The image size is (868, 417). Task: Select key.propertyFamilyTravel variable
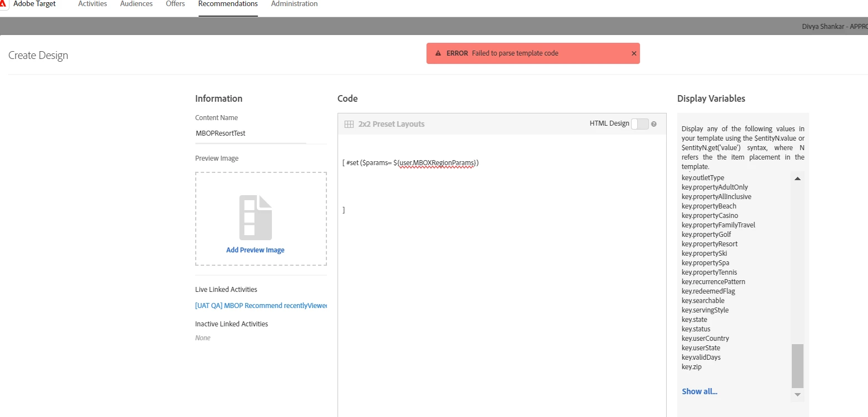pos(718,225)
